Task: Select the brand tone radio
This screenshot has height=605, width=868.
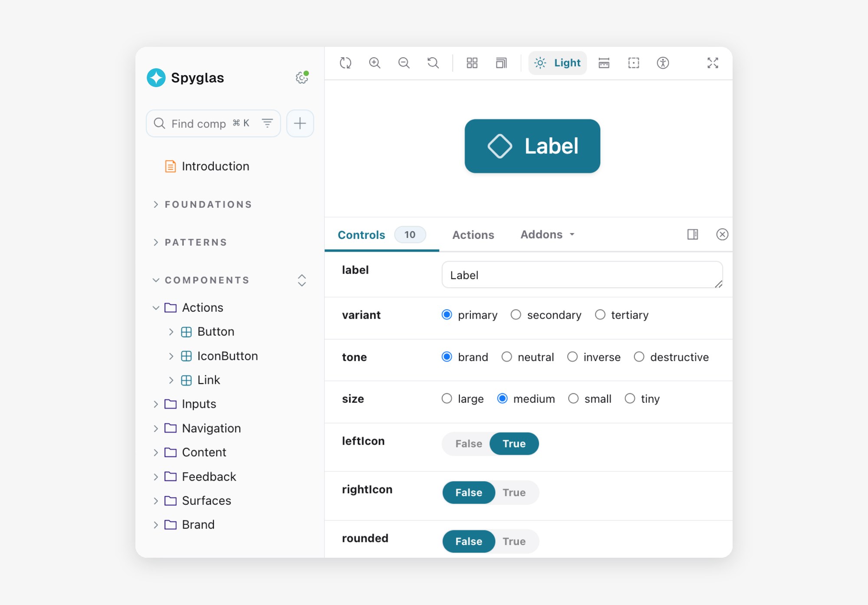Action: [x=447, y=356]
